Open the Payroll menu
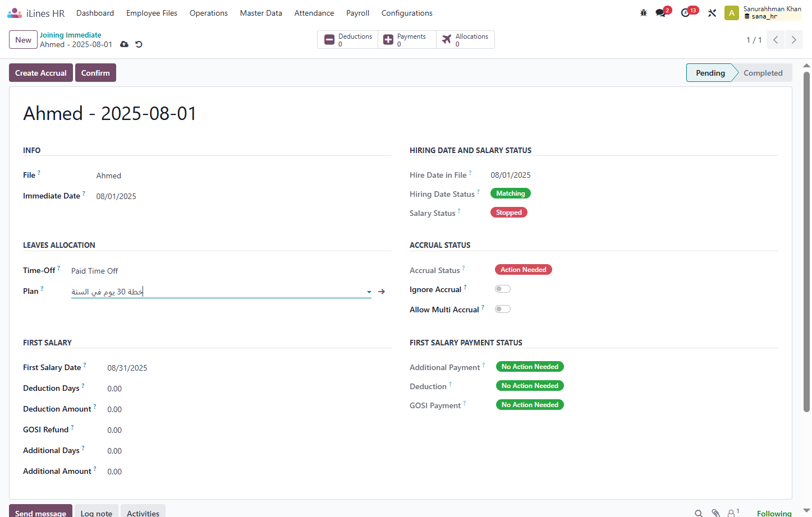 pyautogui.click(x=357, y=13)
